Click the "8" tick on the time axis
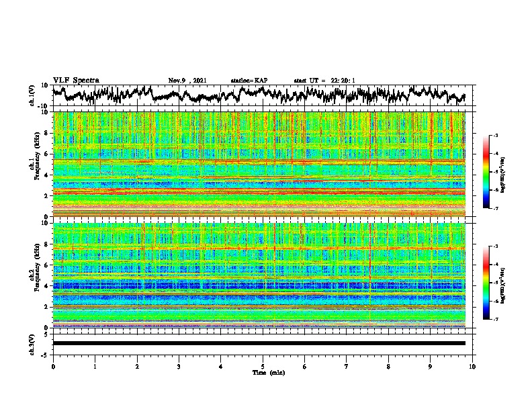The height and width of the screenshot is (411, 532). tap(388, 367)
